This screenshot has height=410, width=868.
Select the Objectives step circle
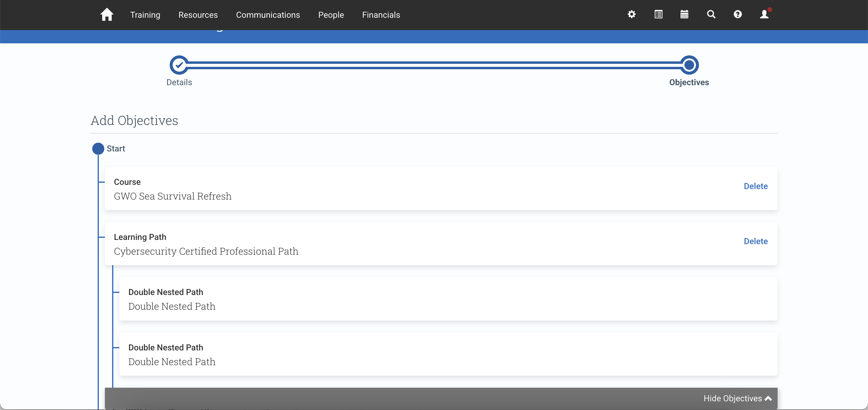(x=689, y=65)
